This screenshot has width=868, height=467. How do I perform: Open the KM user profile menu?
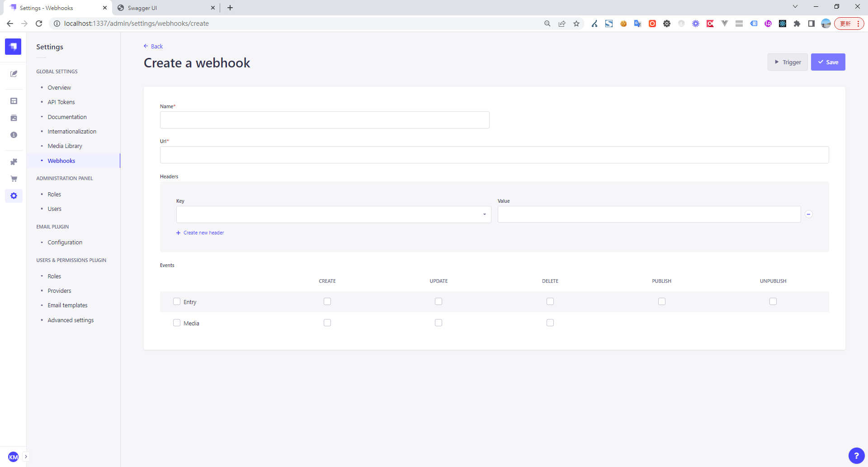(13, 457)
